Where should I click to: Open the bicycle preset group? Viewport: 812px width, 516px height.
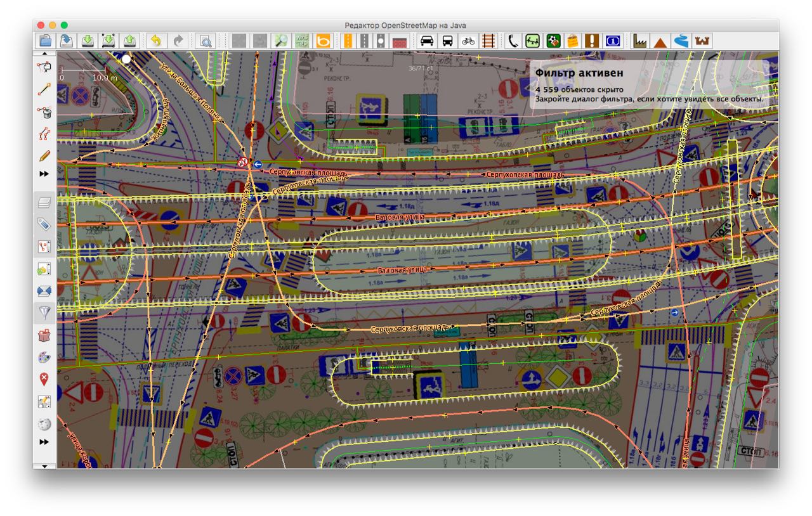point(468,41)
